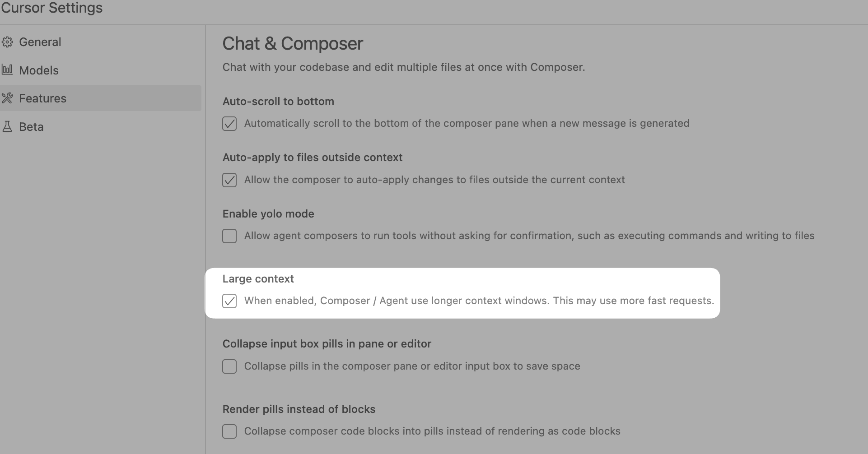This screenshot has width=868, height=454.
Task: Disable the Auto-scroll to bottom checkbox
Action: pyautogui.click(x=229, y=124)
